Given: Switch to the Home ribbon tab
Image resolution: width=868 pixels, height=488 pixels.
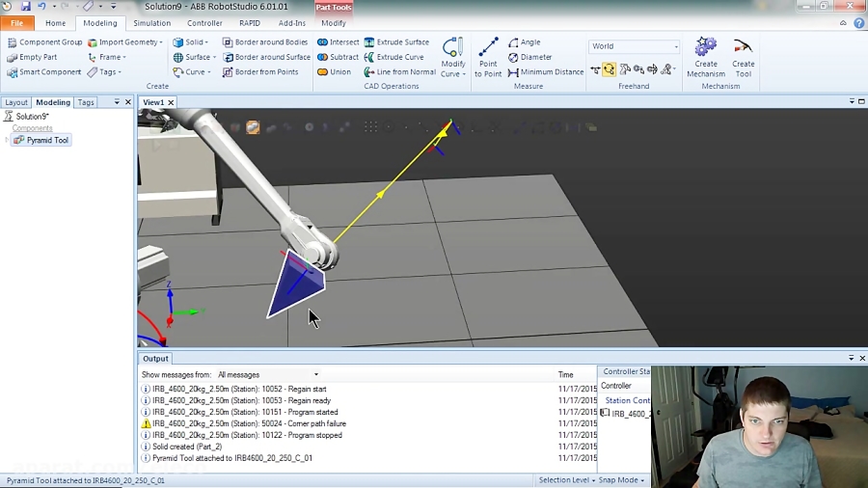Looking at the screenshot, I should pyautogui.click(x=55, y=23).
